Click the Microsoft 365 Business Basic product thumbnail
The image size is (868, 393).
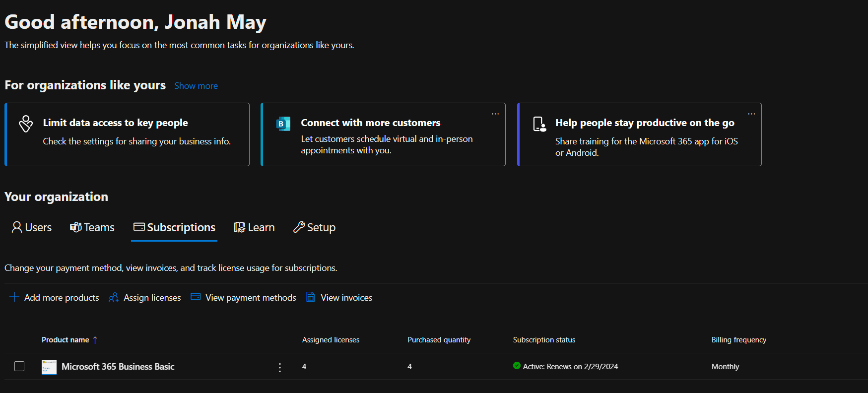tap(49, 367)
